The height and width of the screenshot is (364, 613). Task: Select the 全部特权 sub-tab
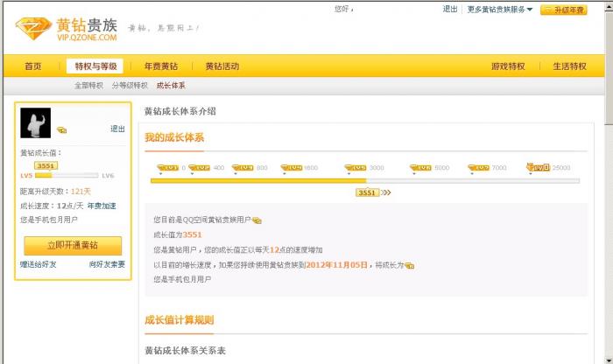click(88, 86)
